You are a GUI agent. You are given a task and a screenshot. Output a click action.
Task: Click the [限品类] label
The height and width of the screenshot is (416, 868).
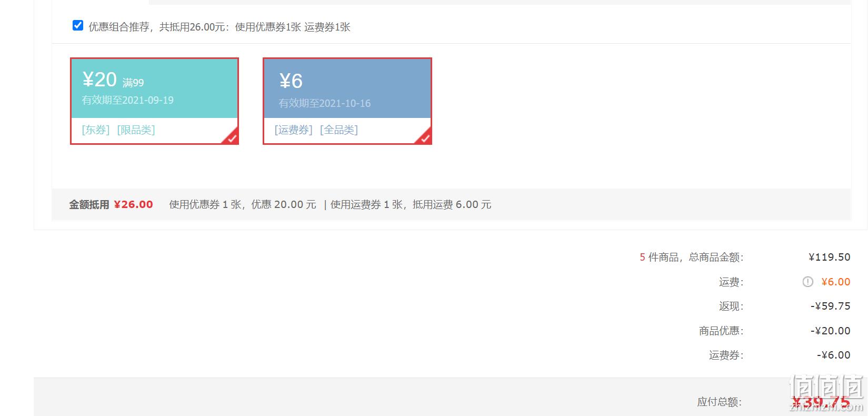click(x=136, y=130)
